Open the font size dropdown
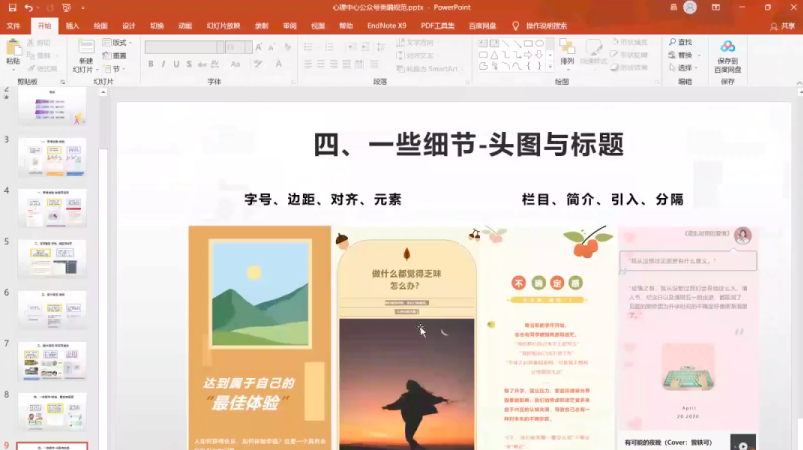 click(x=248, y=47)
